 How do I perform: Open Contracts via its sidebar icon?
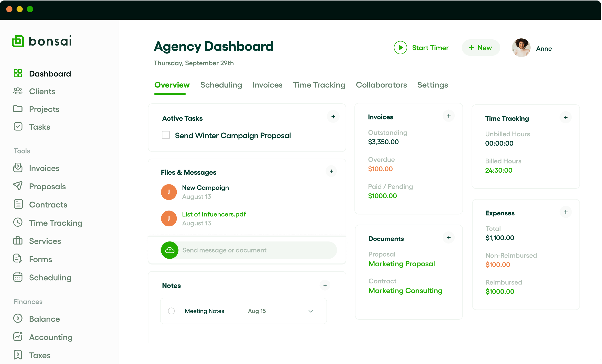[x=18, y=204]
